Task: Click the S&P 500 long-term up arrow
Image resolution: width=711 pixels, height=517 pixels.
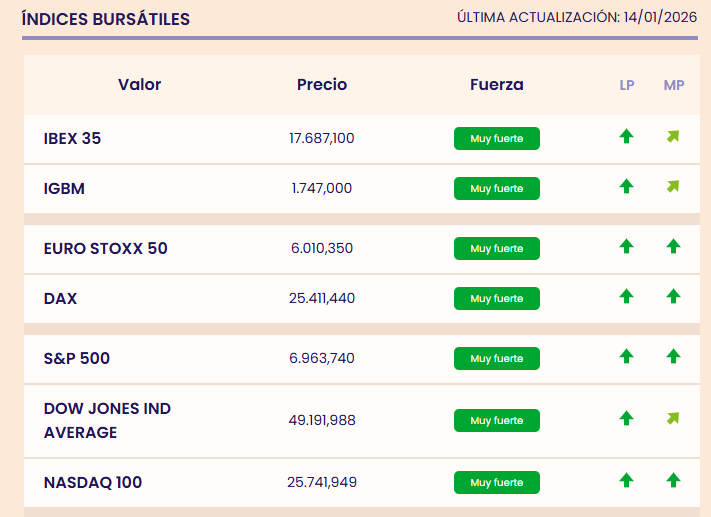Action: tap(627, 356)
